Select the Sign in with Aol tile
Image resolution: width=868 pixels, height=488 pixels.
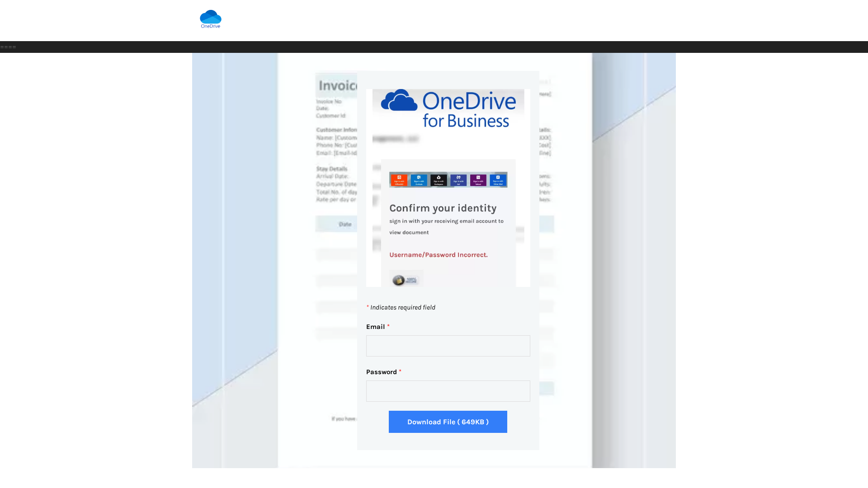(x=458, y=180)
